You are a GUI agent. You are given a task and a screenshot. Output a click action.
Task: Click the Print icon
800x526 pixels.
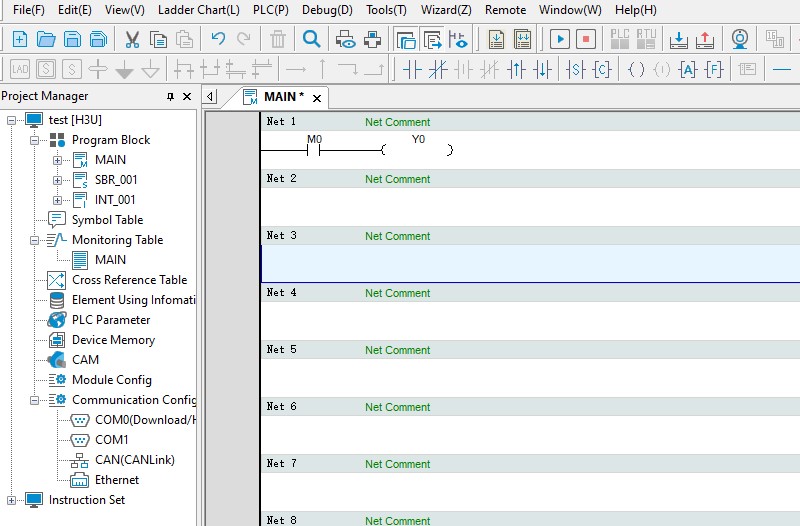372,39
